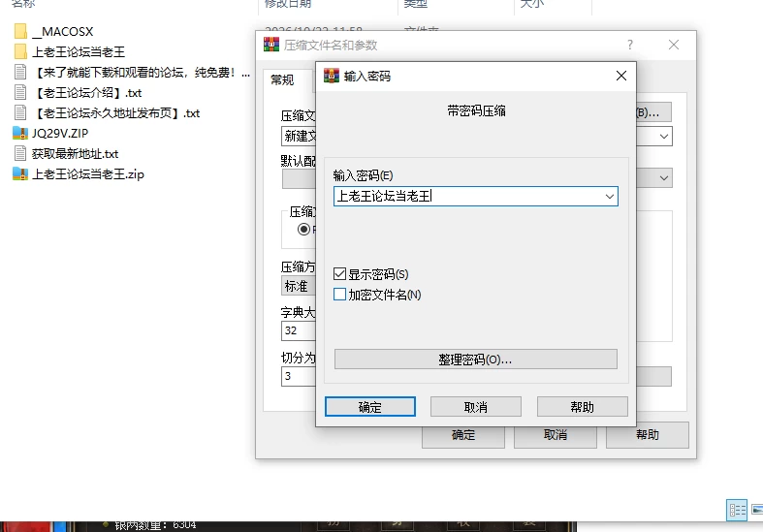The height and width of the screenshot is (532, 763).
Task: Click the 获取最新地址.txt file icon
Action: tap(20, 153)
